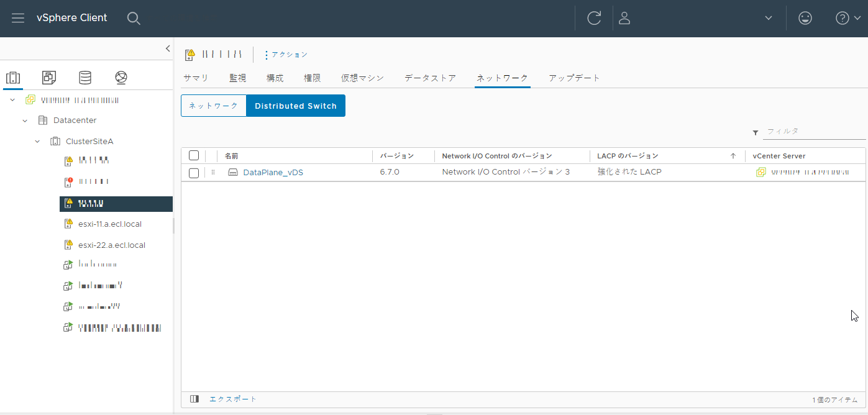Screen dimensions: 868x415
Task: Check the select-all checkbox in table header
Action: coord(194,155)
